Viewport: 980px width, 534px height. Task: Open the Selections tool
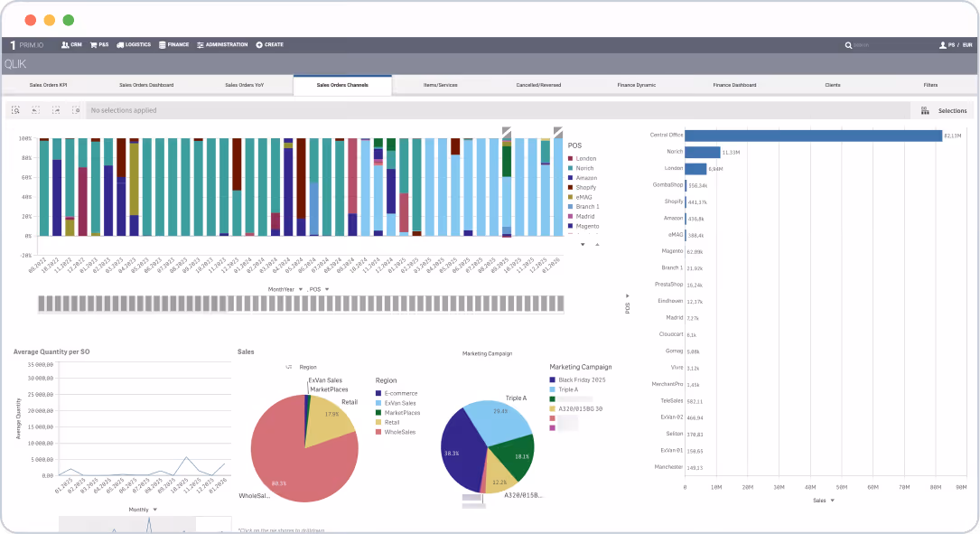pyautogui.click(x=944, y=110)
